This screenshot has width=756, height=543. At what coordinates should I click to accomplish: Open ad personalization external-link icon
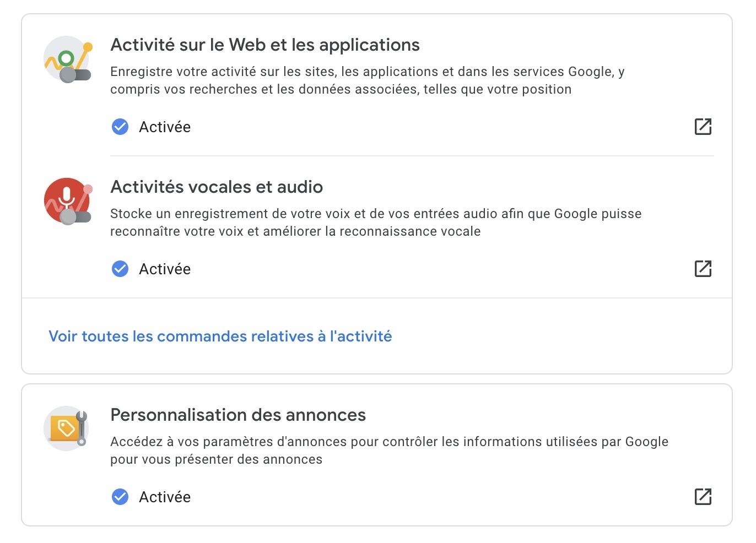point(703,497)
